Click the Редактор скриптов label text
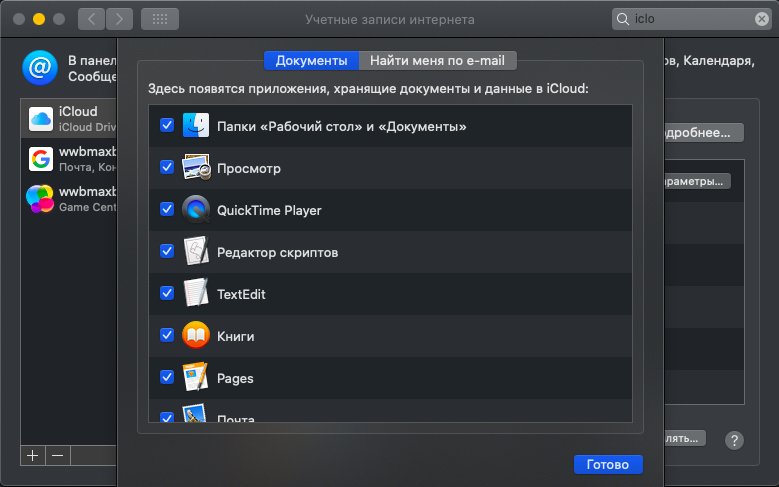This screenshot has height=487, width=779. pos(277,252)
